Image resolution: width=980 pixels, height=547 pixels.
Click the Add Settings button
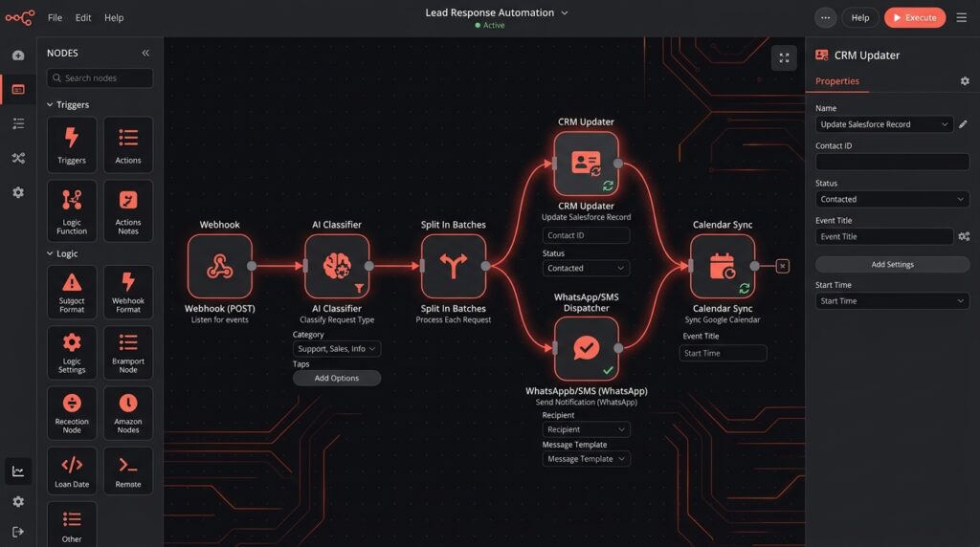coord(893,264)
